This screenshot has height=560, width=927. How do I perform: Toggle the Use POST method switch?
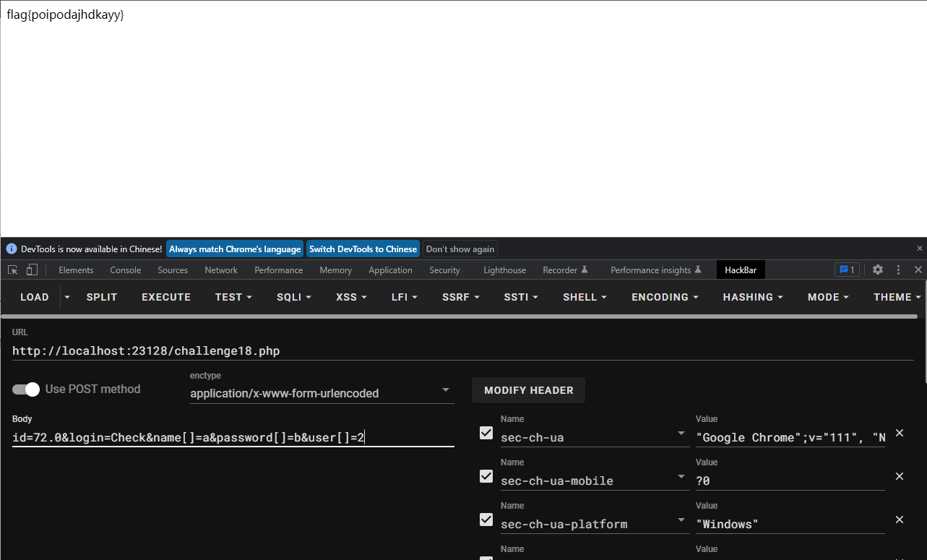tap(27, 389)
